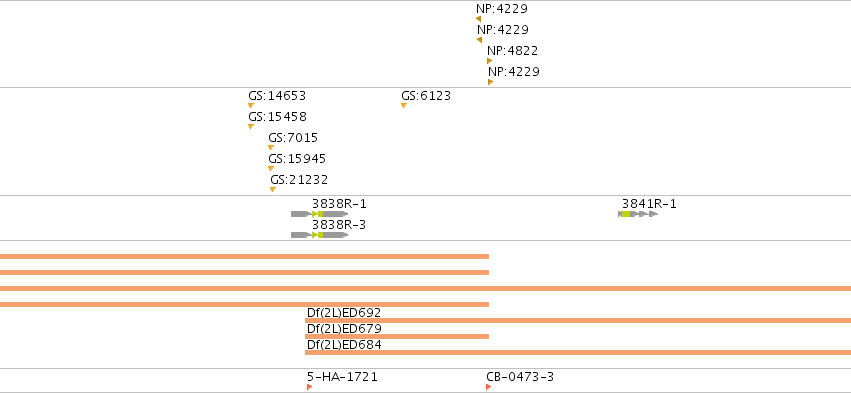
Task: Click the CB-0473-3 red arrow marker
Action: (488, 387)
